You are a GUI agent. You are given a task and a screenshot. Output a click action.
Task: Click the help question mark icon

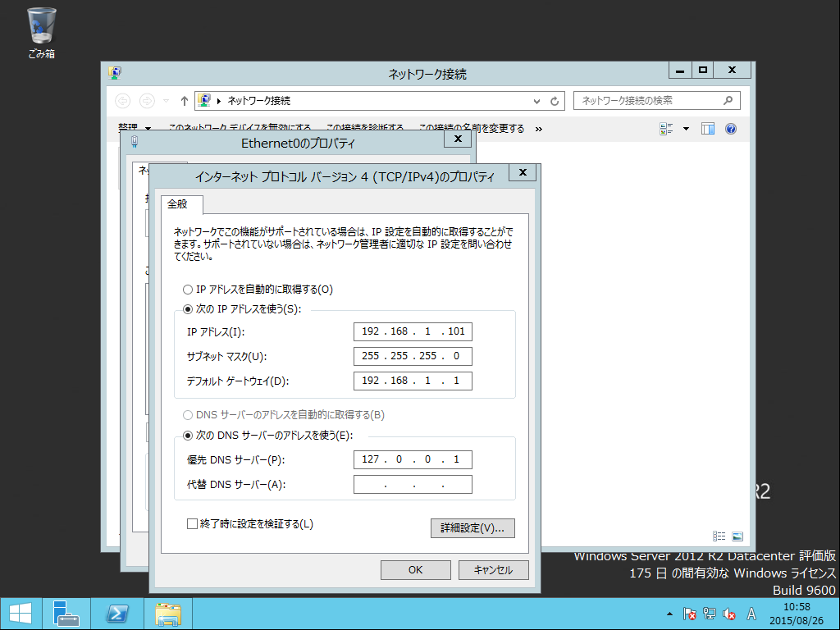coord(731,129)
